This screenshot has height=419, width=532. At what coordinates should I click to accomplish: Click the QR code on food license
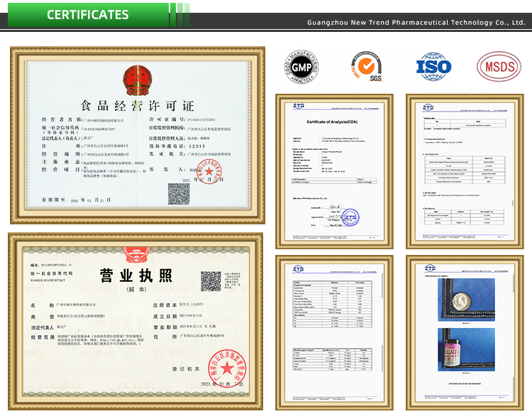179,194
